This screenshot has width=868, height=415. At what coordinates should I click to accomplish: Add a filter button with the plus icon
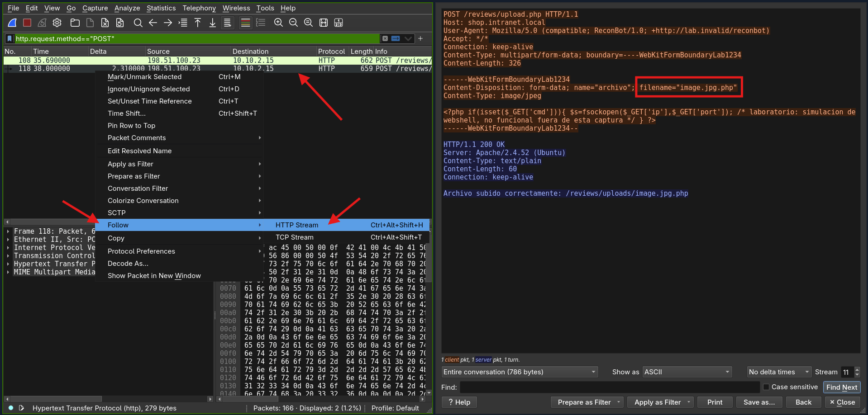click(420, 39)
